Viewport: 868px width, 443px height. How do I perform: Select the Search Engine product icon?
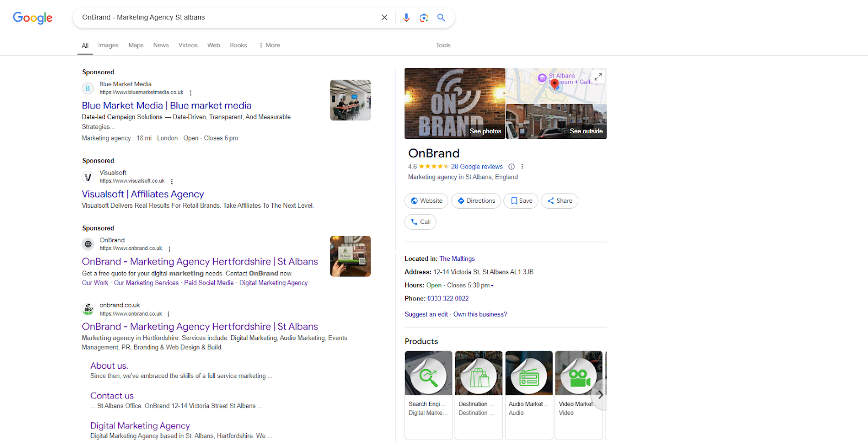(x=429, y=375)
